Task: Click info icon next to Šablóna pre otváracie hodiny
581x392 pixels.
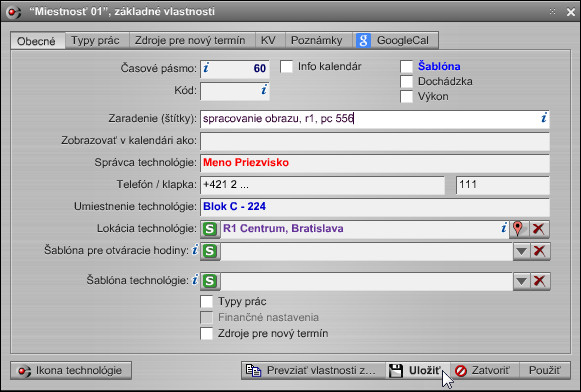Action: pyautogui.click(x=195, y=250)
